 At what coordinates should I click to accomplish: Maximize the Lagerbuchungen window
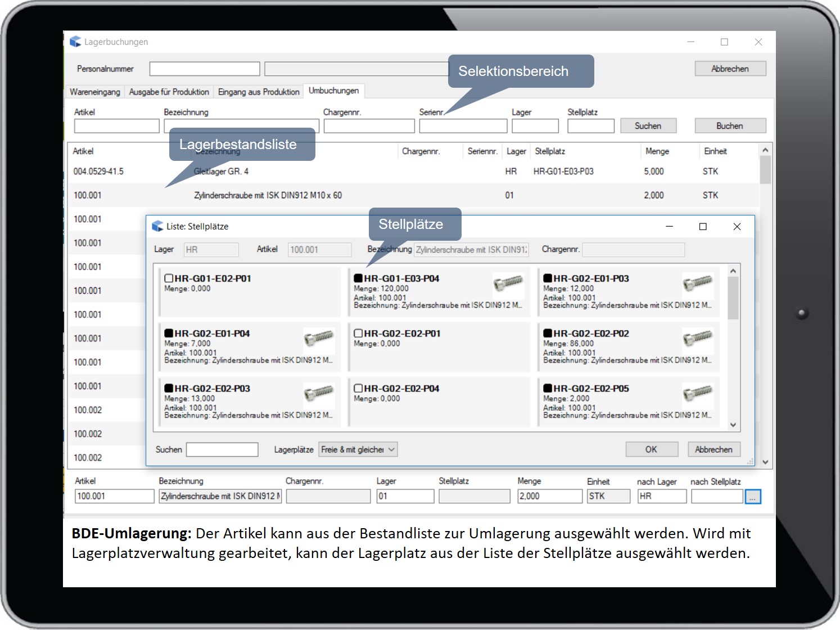(724, 42)
